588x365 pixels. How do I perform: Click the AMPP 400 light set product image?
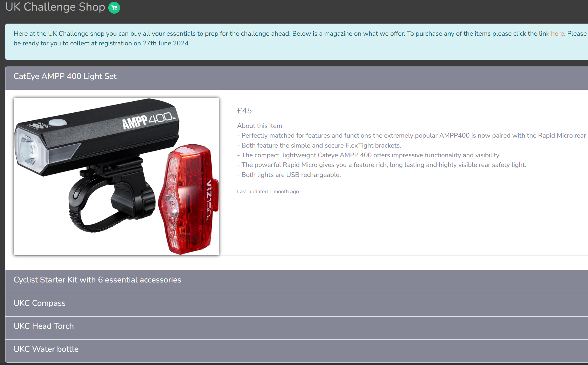pos(116,177)
